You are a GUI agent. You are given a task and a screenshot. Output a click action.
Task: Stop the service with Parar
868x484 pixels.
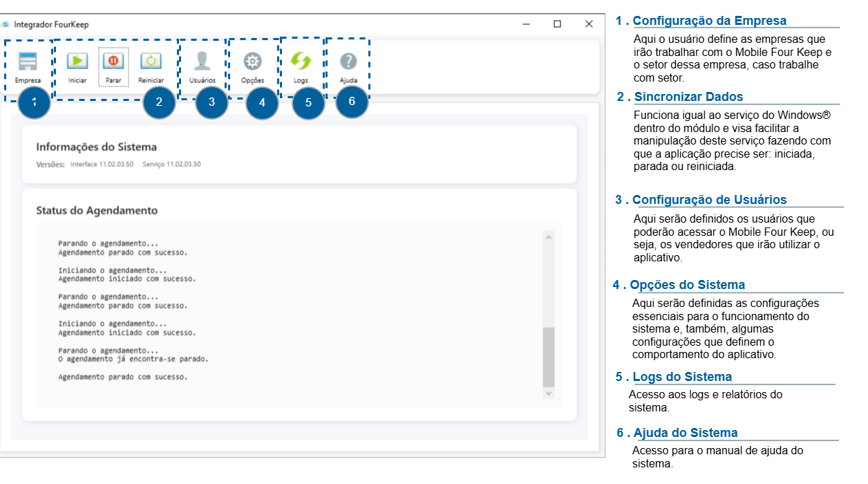point(113,61)
